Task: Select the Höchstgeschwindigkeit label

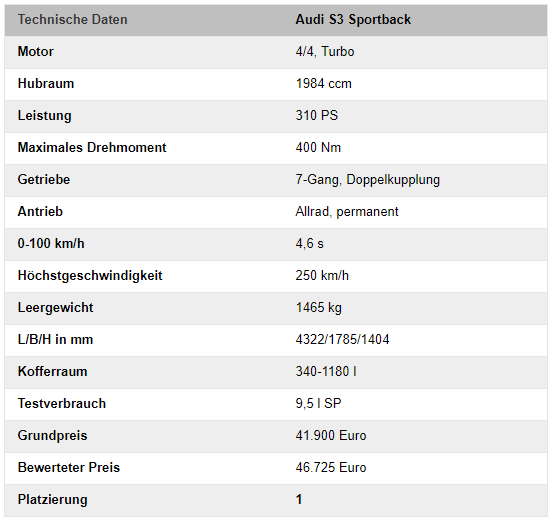Action: (90, 276)
